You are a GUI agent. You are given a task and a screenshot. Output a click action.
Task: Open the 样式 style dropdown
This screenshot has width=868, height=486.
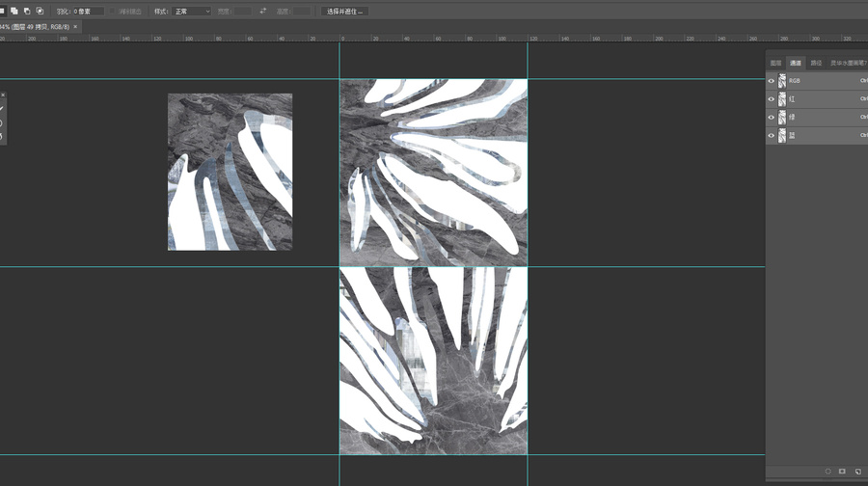pyautogui.click(x=192, y=11)
